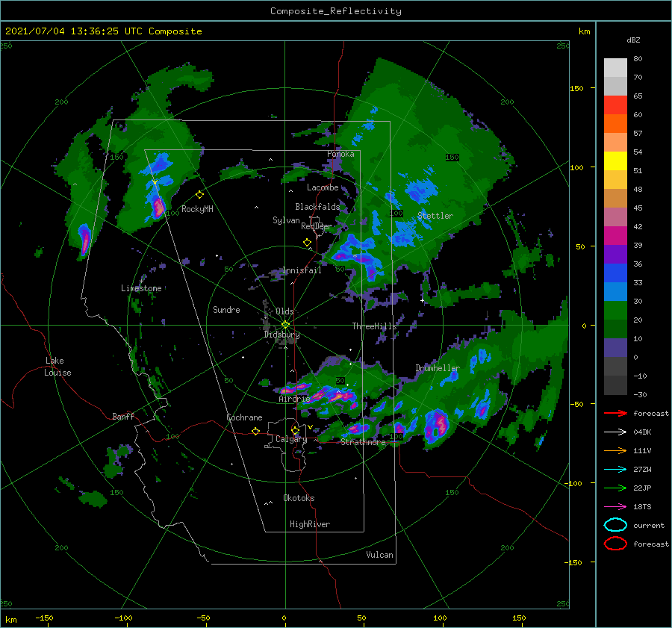Screen dimensions: 672x628
Task: Click the red forecast arrow in legend
Action: click(x=615, y=413)
